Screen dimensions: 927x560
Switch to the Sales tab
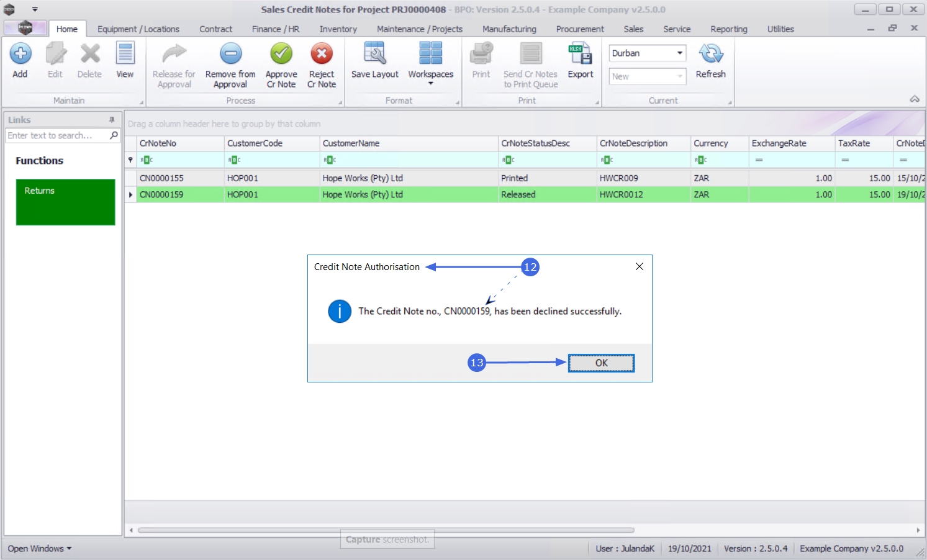(x=633, y=29)
